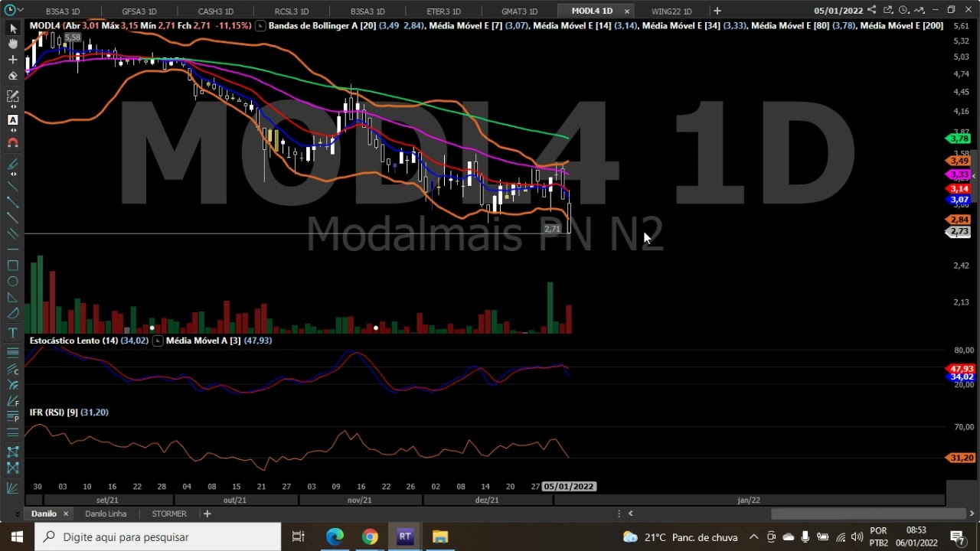
Task: Click the Estocástico Lento (14) label
Action: pyautogui.click(x=73, y=341)
